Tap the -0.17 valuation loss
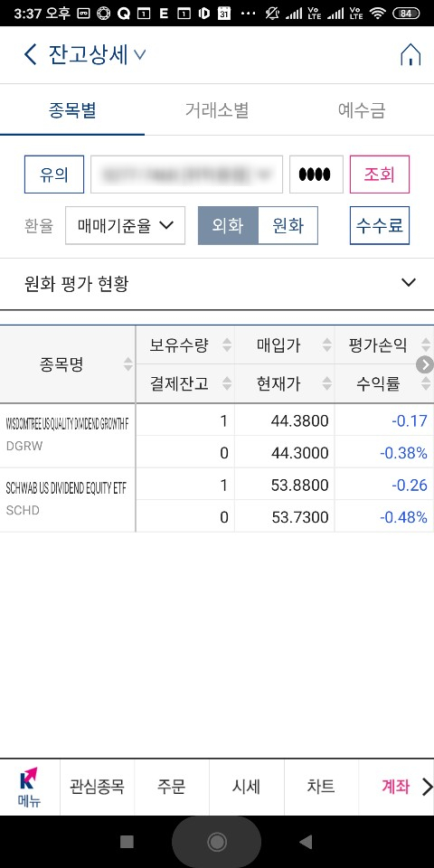 [x=410, y=421]
